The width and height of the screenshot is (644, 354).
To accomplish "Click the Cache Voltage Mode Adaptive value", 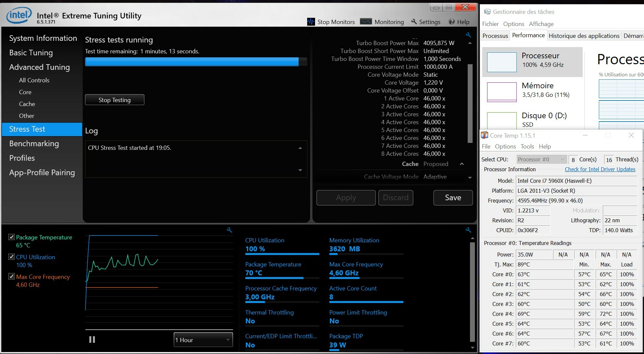I will 435,177.
